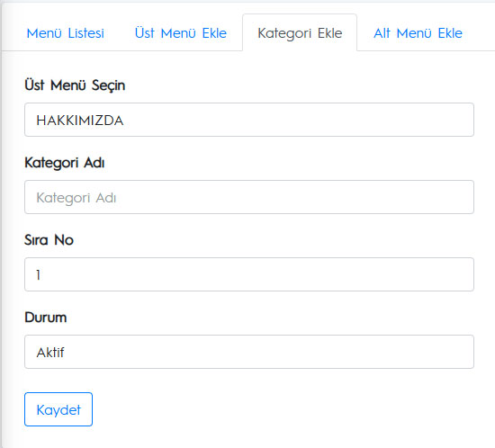495x448 pixels.
Task: Click the Kaydet text link
Action: click(x=58, y=410)
